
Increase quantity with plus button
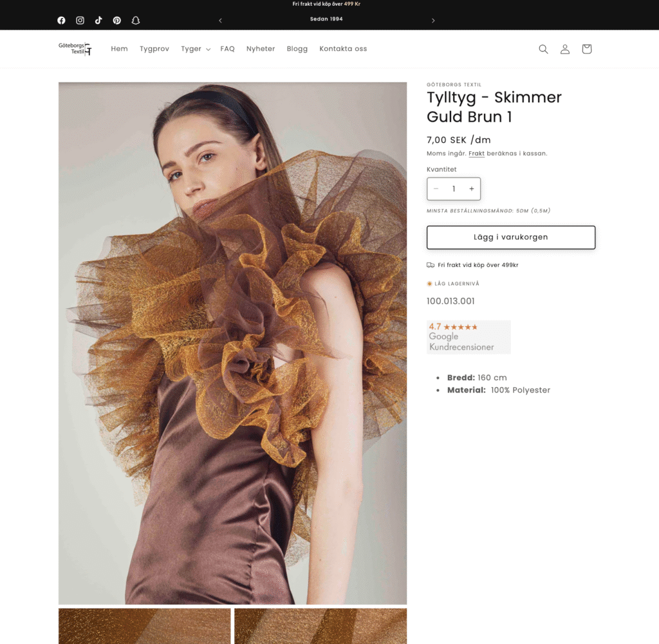point(472,189)
